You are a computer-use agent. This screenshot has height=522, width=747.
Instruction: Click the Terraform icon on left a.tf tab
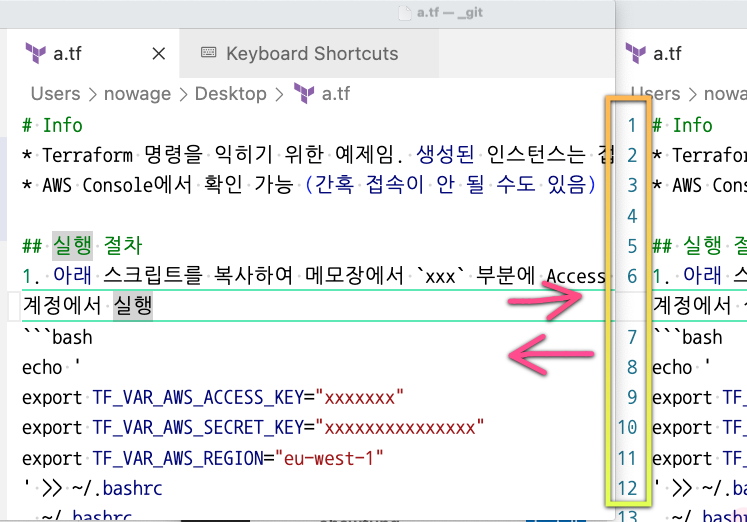[36, 53]
